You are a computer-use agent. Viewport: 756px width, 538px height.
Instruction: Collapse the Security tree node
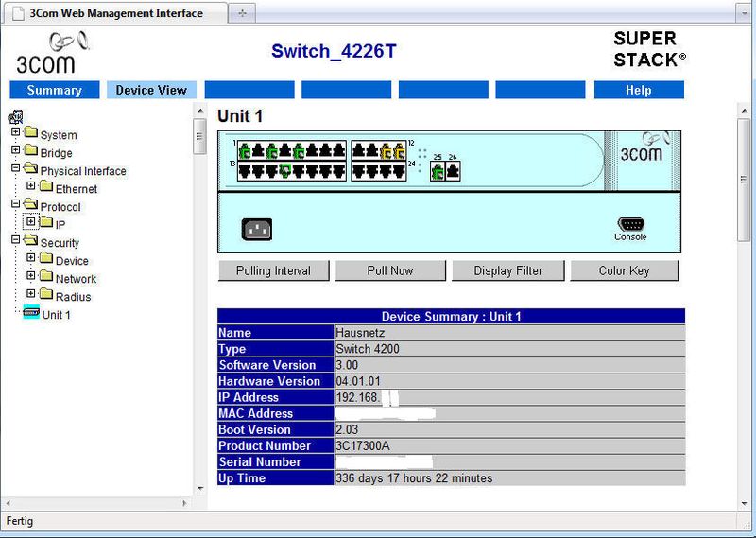tap(15, 239)
